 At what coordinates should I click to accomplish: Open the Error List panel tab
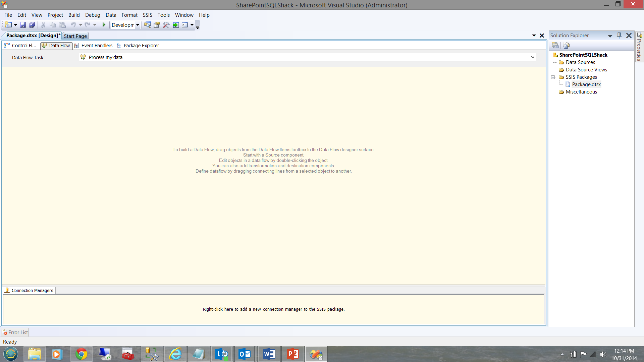click(x=15, y=332)
